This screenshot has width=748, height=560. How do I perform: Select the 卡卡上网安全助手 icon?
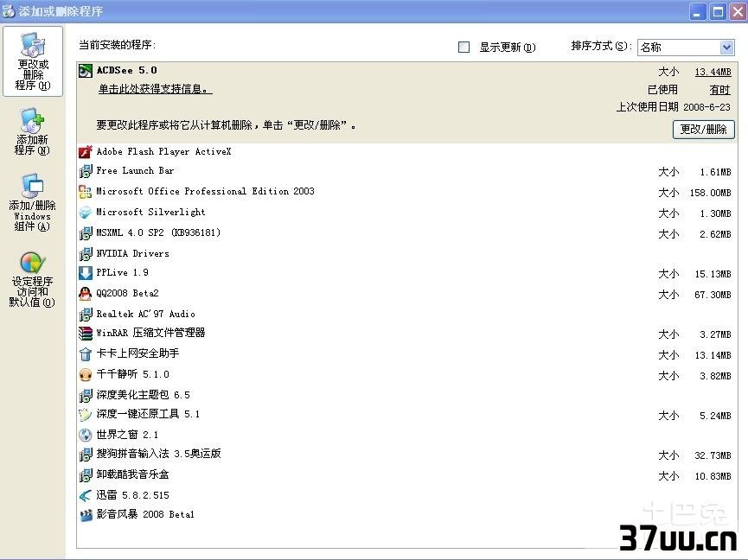tap(86, 354)
